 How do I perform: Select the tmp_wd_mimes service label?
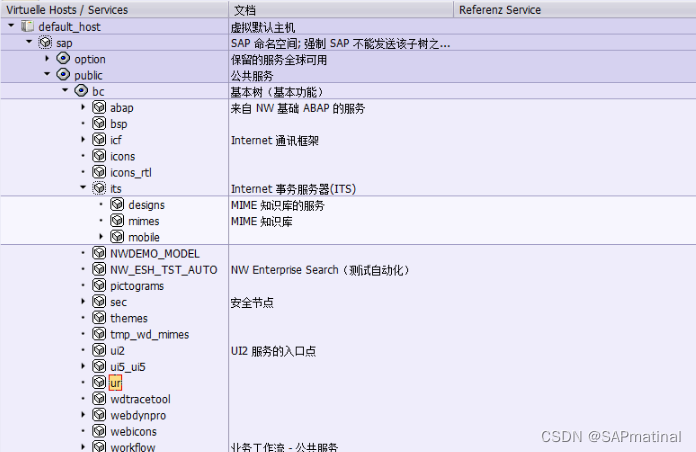click(x=150, y=335)
